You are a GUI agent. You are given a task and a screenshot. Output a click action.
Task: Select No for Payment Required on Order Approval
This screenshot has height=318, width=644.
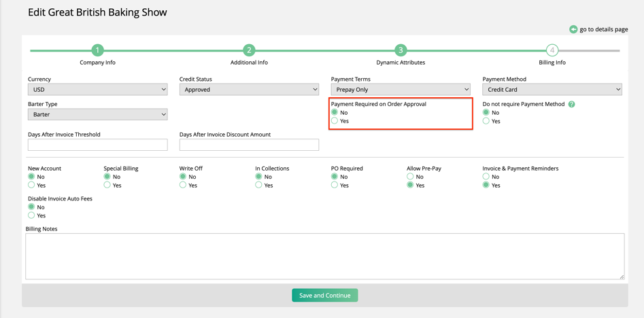[x=335, y=112]
